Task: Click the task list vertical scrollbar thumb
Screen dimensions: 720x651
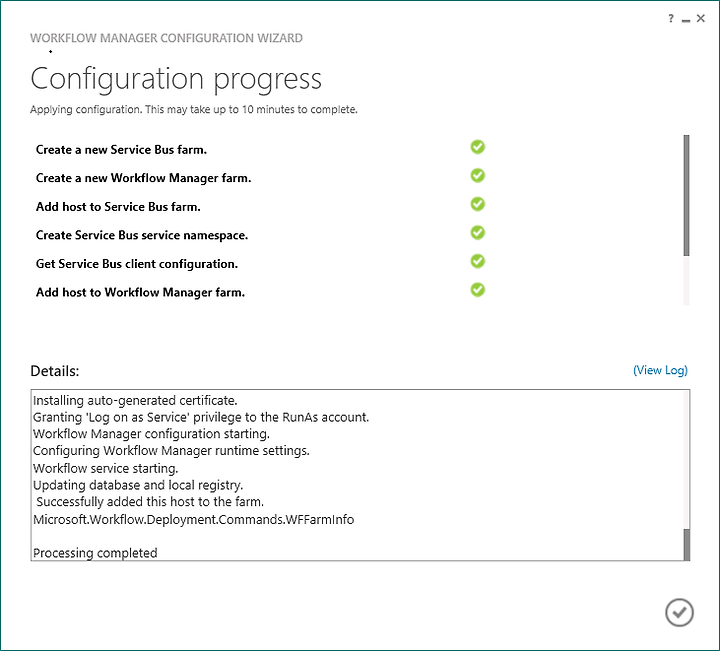Action: coord(686,195)
